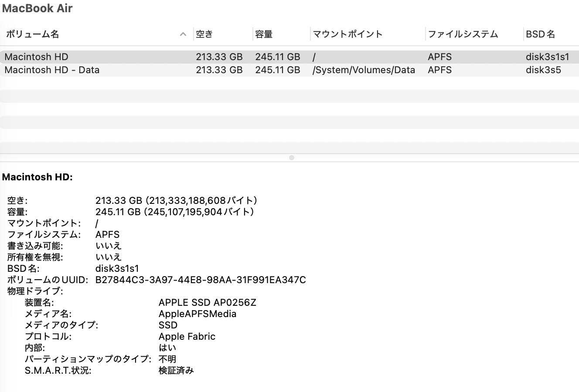Click the pane divider handle dot
Screen dimensions: 579x392
point(291,158)
